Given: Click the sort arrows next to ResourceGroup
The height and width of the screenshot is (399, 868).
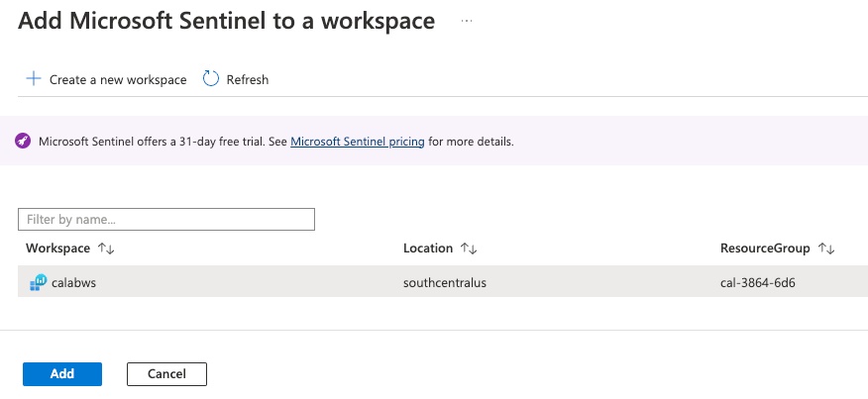Looking at the screenshot, I should coord(826,249).
